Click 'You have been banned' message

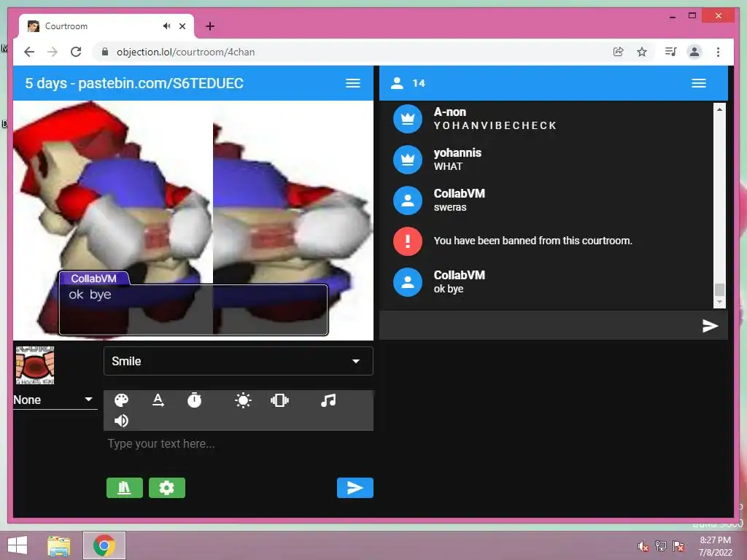(533, 241)
